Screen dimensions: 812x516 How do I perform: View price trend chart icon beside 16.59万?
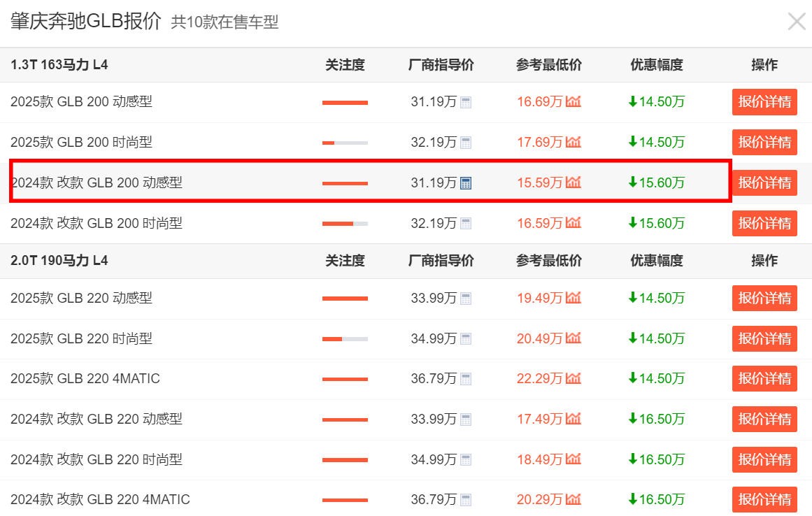[574, 222]
